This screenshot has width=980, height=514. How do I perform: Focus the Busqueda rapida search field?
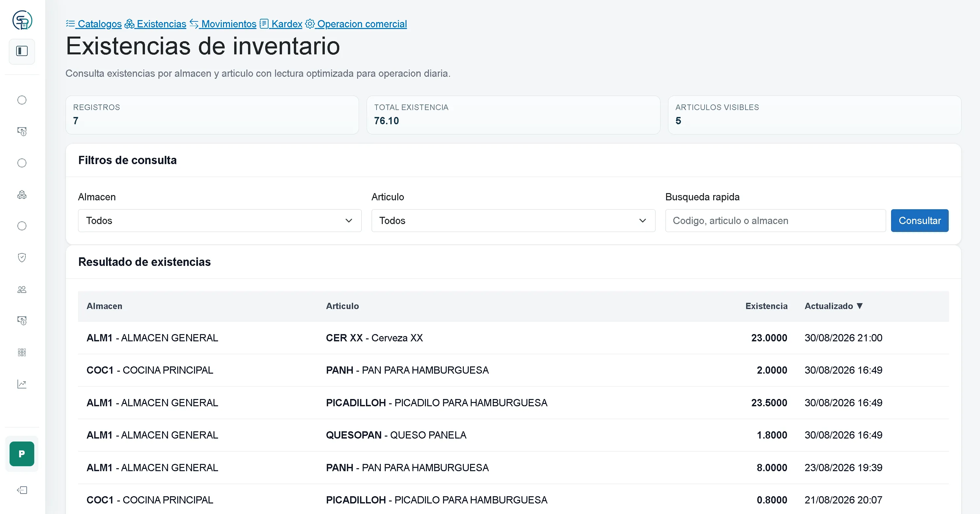(775, 221)
